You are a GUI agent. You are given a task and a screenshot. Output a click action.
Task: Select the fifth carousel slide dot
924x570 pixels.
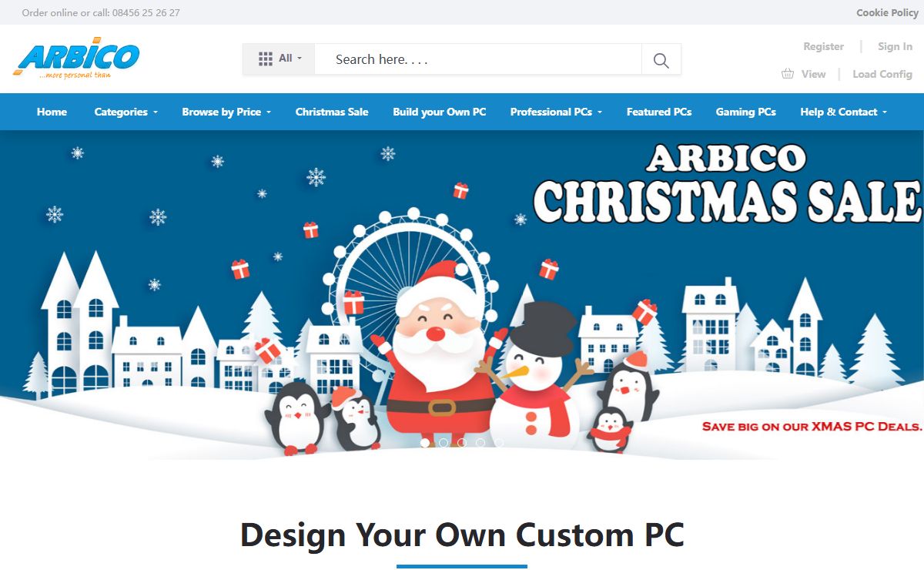tap(499, 443)
